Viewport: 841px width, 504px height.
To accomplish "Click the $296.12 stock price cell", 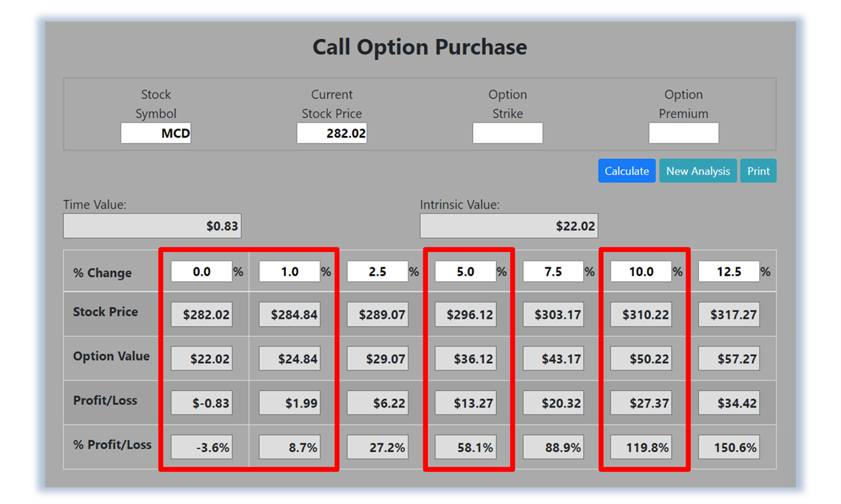I will (466, 315).
